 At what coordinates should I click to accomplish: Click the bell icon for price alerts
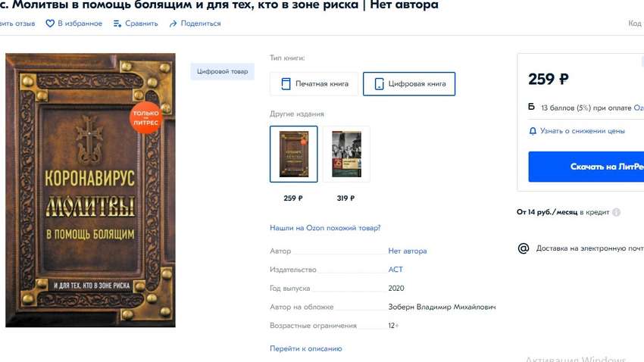coord(533,131)
